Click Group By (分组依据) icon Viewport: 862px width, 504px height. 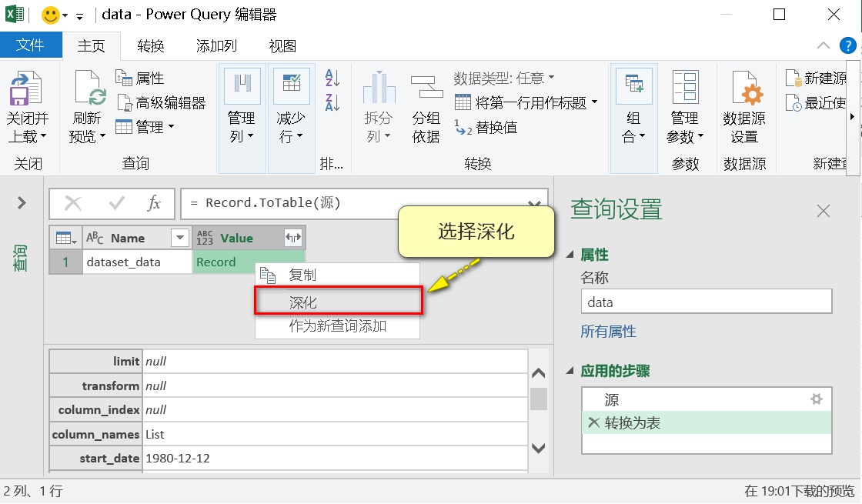426,88
